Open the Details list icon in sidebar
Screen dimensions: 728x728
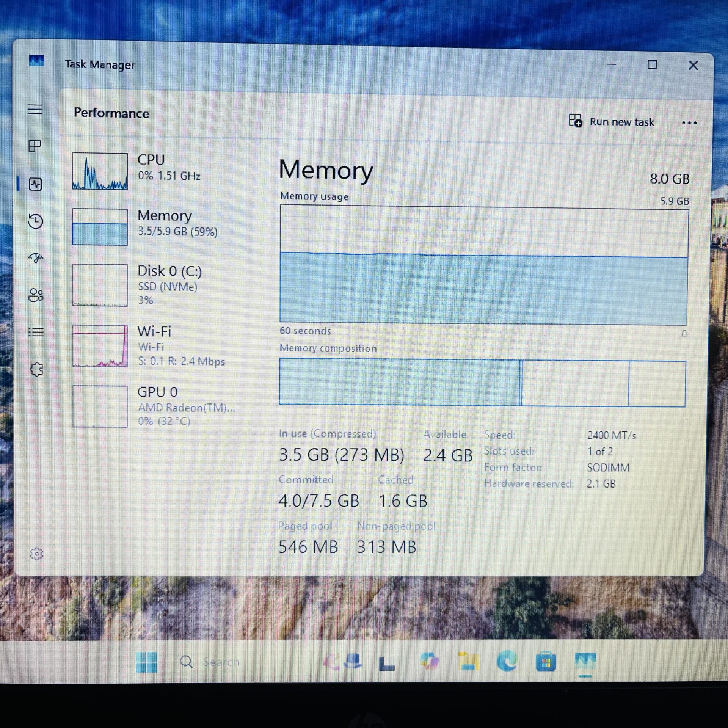[36, 332]
